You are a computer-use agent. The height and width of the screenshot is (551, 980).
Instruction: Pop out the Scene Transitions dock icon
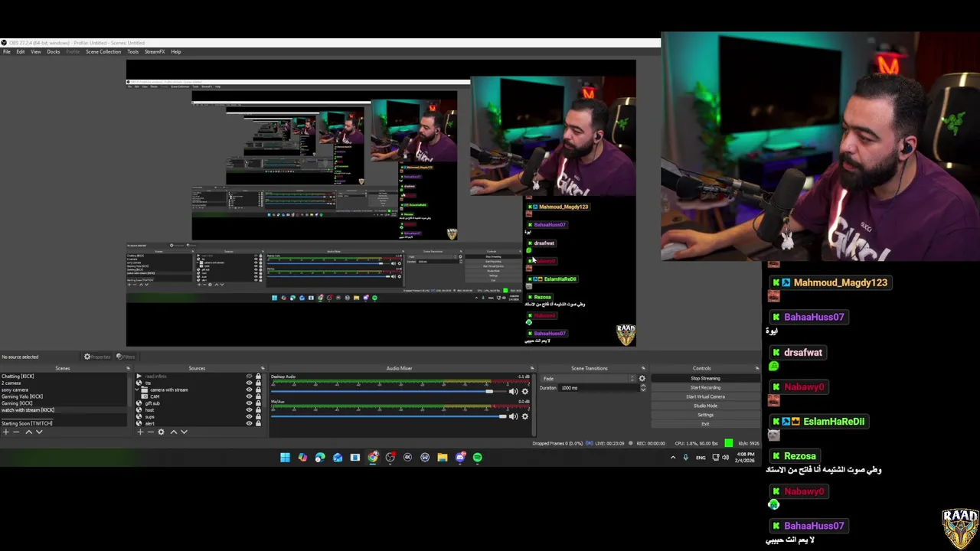click(x=643, y=368)
